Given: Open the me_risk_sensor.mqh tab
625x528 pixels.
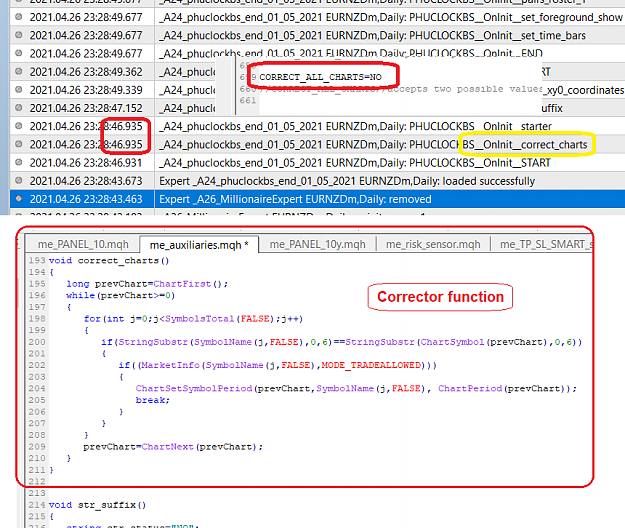Looking at the screenshot, I should click(433, 244).
